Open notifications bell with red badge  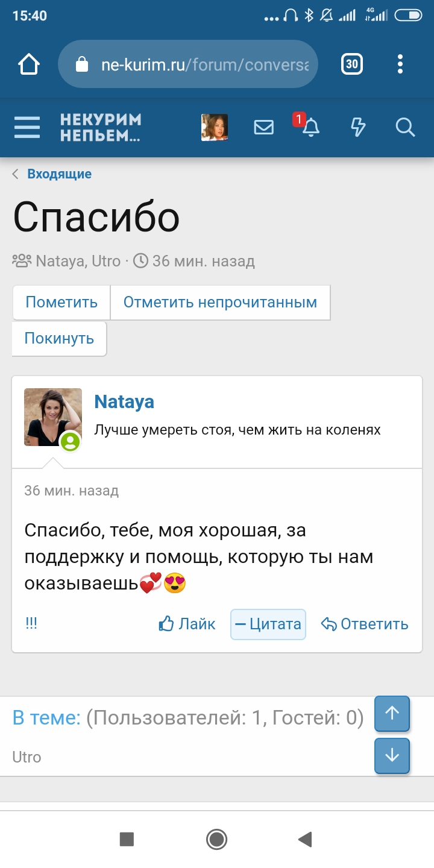[x=310, y=127]
